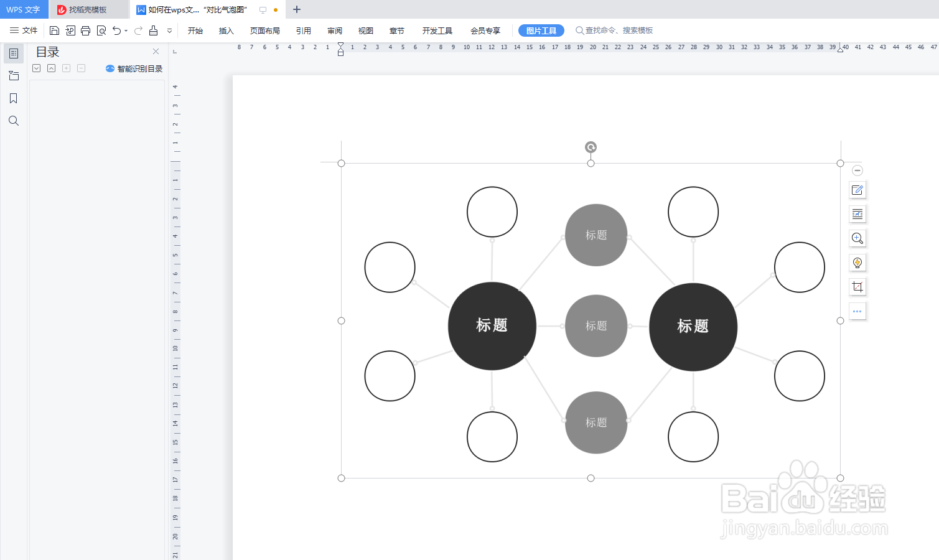The width and height of the screenshot is (939, 560).
Task: Select the 图片工具 tab
Action: click(x=541, y=30)
